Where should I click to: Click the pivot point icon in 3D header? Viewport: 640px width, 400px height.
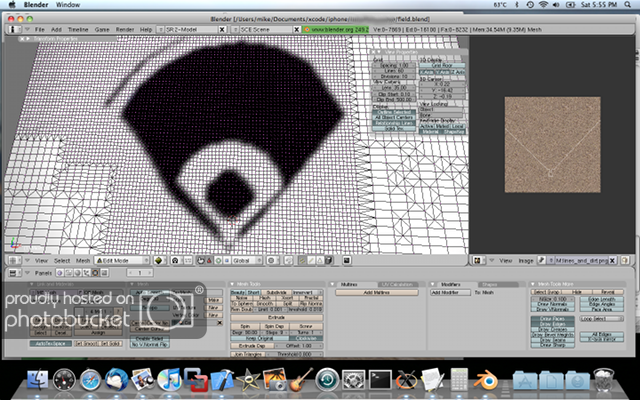pyautogui.click(x=175, y=260)
